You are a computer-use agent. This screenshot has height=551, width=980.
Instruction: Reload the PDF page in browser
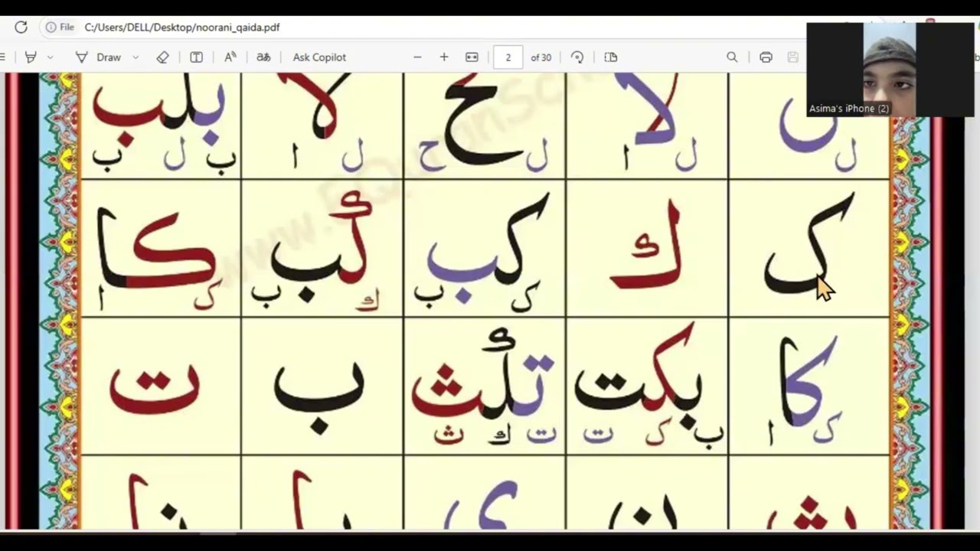pyautogui.click(x=21, y=27)
